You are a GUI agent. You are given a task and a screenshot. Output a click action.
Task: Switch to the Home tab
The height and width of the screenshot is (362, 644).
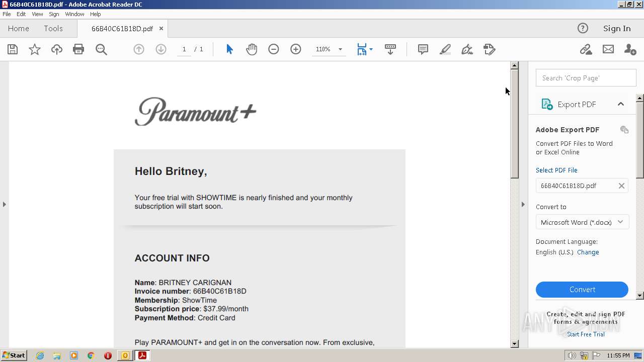(19, 29)
